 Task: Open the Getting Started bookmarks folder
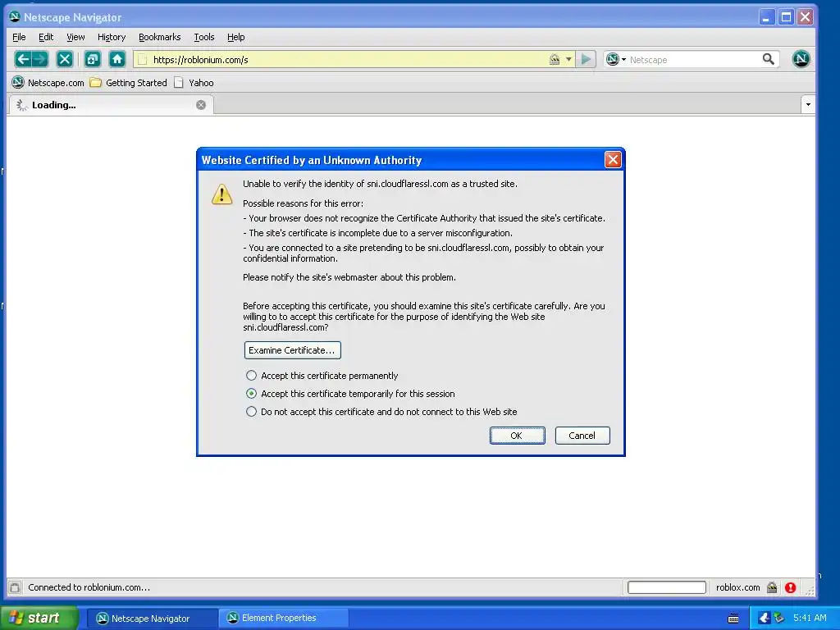129,83
